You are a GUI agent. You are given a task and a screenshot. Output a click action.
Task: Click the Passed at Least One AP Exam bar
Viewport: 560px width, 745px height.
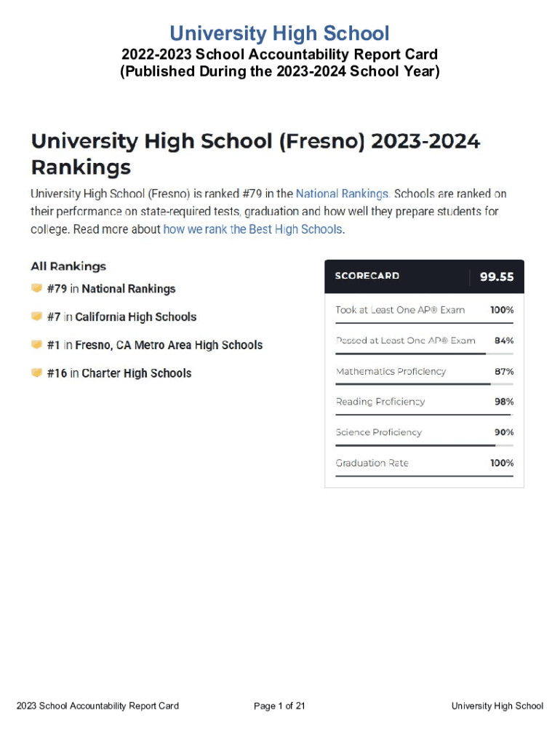pos(424,354)
